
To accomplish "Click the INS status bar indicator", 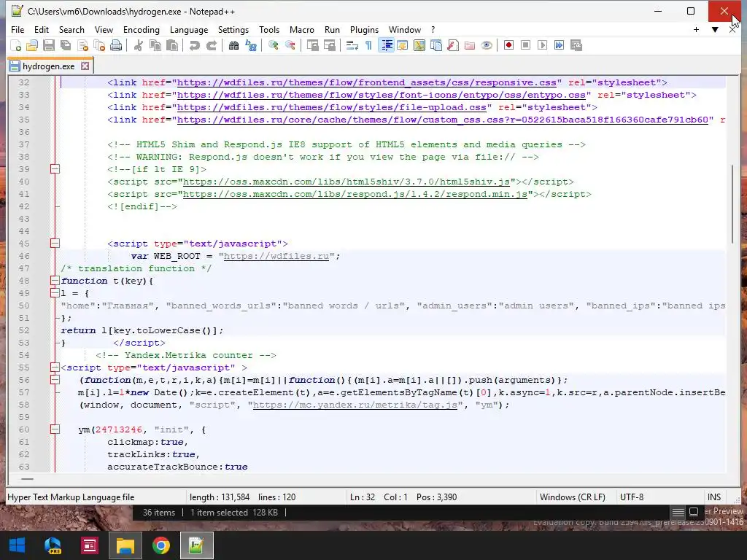I will pos(713,497).
